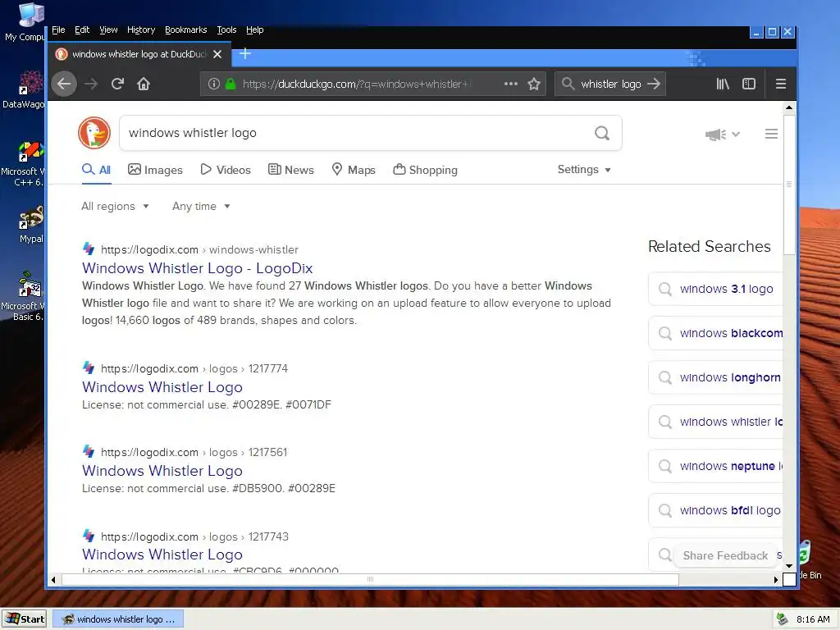Image resolution: width=840 pixels, height=630 pixels.
Task: Select the All results tab
Action: pyautogui.click(x=97, y=170)
